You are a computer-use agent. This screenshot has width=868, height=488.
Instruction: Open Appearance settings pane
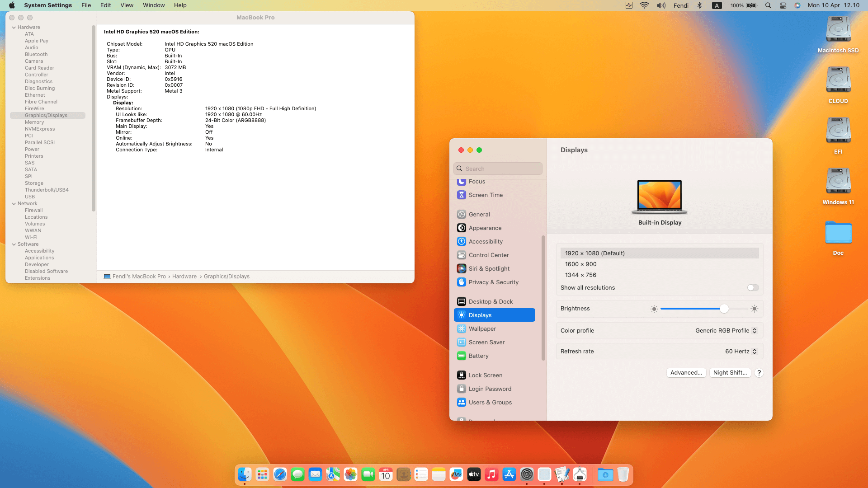(x=494, y=228)
